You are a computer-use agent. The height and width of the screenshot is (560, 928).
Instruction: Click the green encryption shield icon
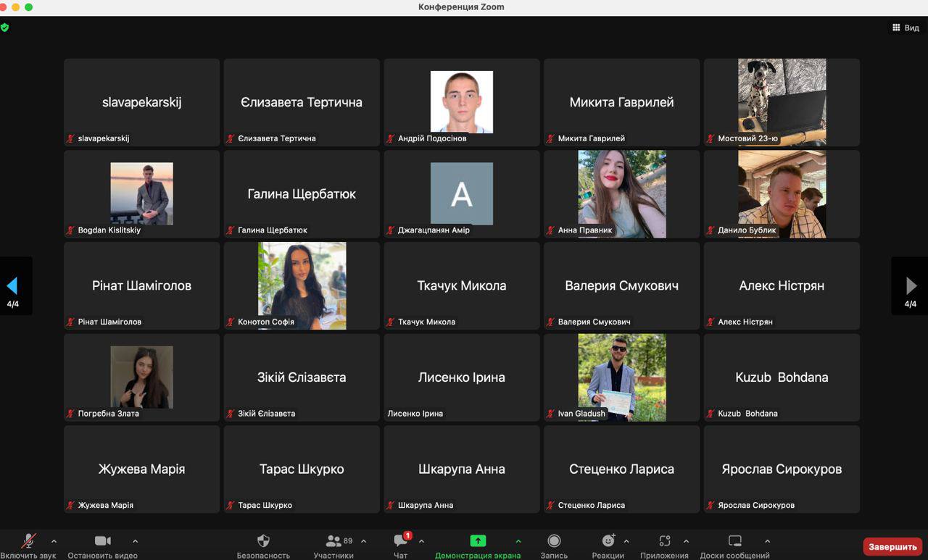click(x=5, y=28)
